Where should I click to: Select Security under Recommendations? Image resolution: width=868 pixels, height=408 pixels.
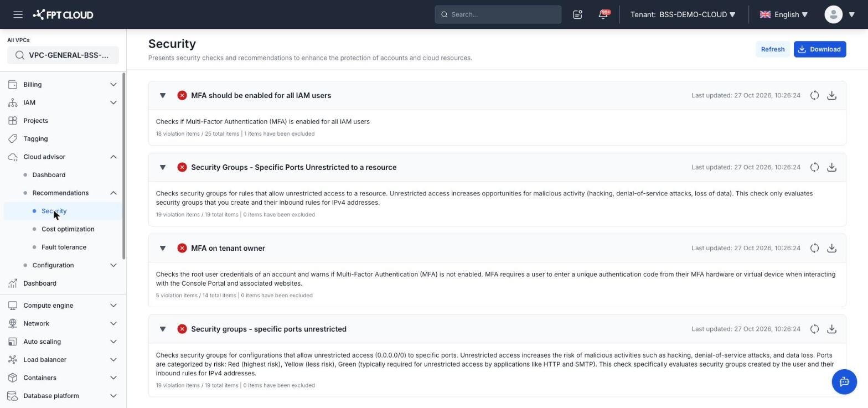click(x=63, y=211)
